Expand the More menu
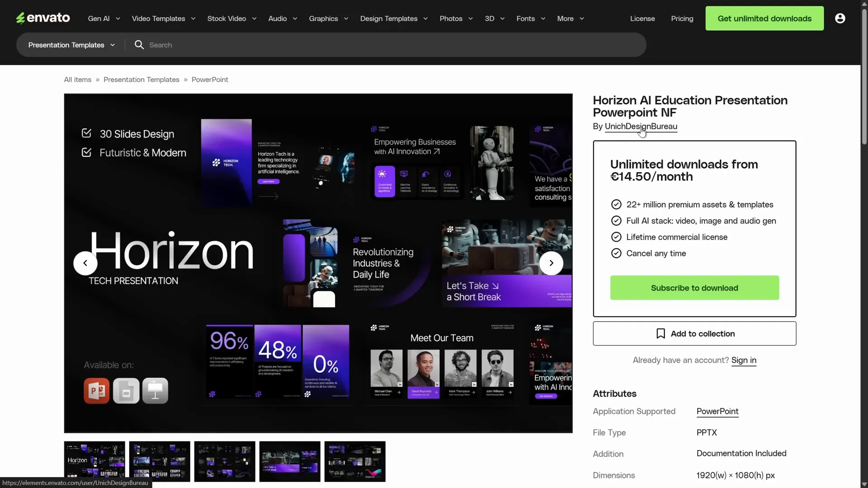 click(x=571, y=19)
